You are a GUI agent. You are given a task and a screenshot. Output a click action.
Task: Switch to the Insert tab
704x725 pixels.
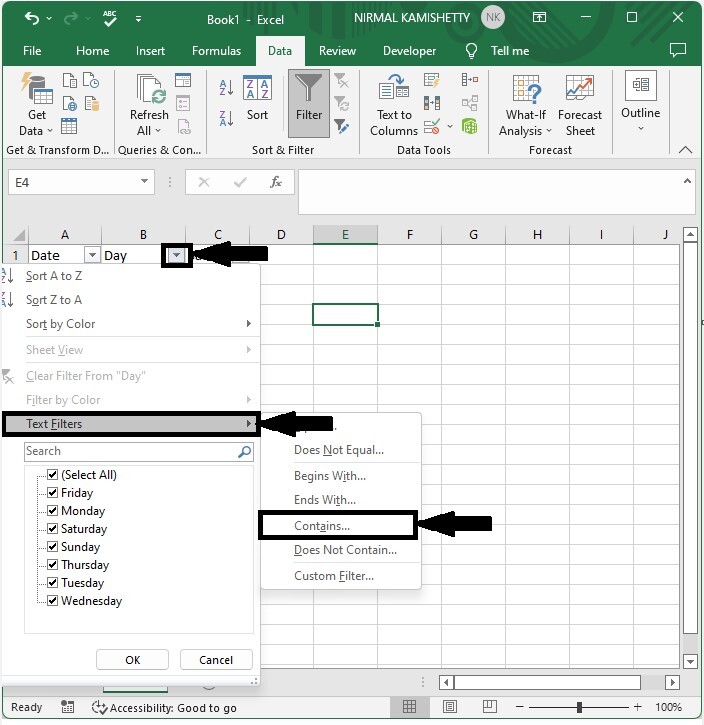150,50
